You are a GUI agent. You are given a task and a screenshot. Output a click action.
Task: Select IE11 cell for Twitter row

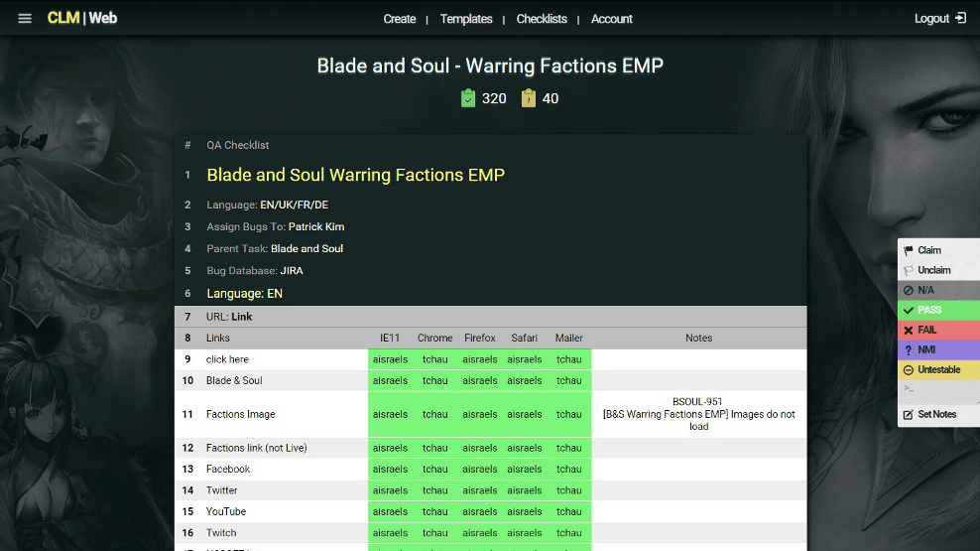pyautogui.click(x=390, y=490)
